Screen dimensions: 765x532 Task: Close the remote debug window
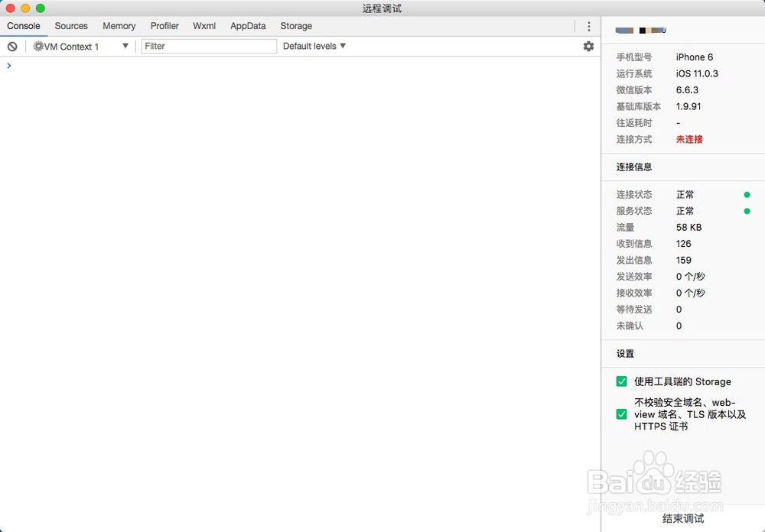coord(10,8)
